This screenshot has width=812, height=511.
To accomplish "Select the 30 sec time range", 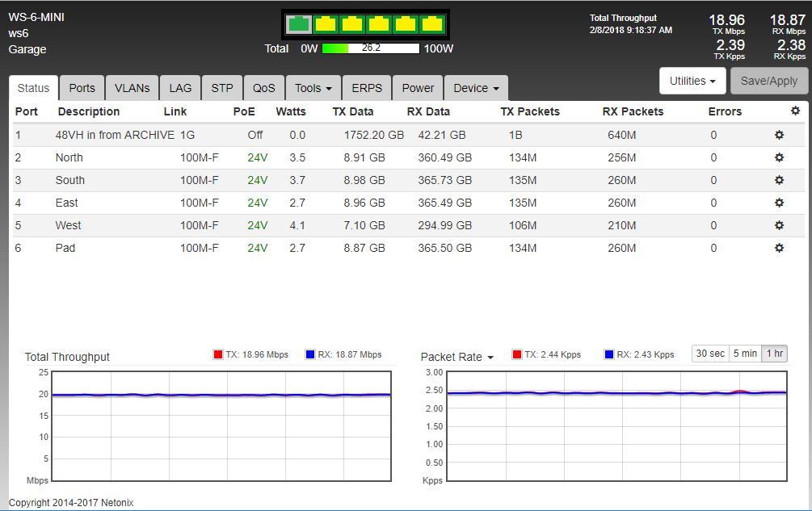I will pos(710,354).
